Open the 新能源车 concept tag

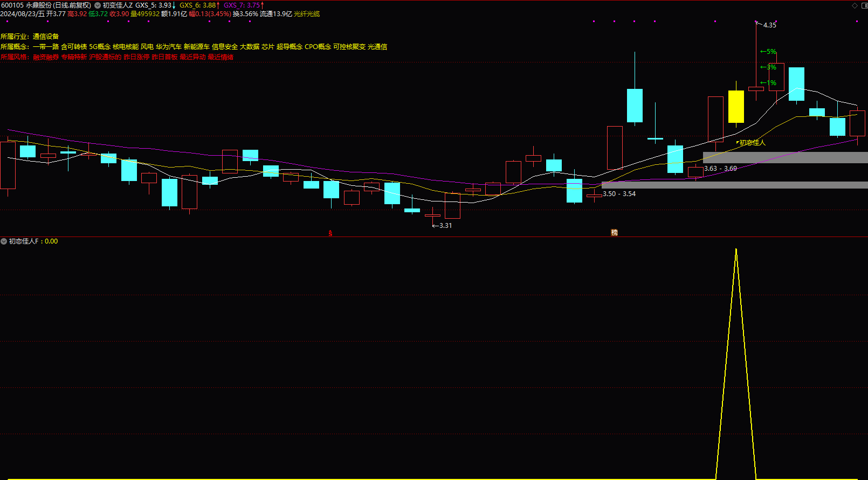[x=197, y=47]
